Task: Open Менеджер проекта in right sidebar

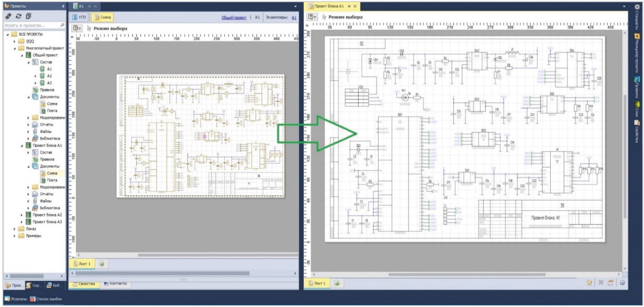Action: tap(637, 50)
